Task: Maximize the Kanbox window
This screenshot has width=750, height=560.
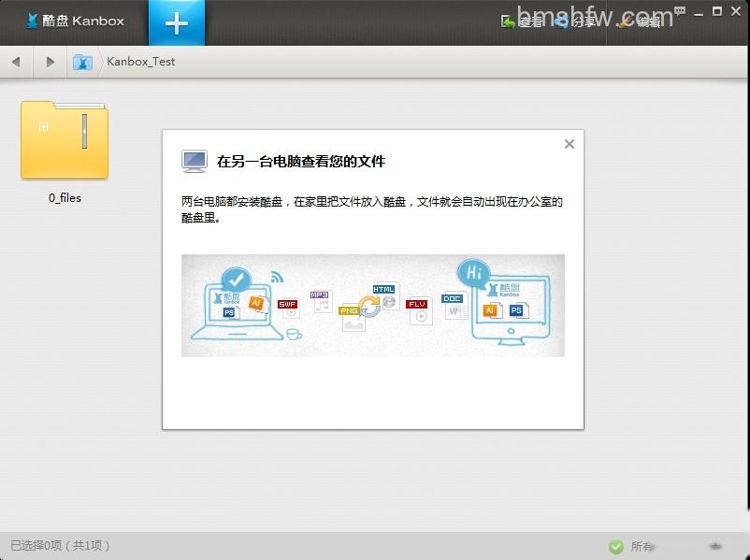Action: pyautogui.click(x=717, y=11)
